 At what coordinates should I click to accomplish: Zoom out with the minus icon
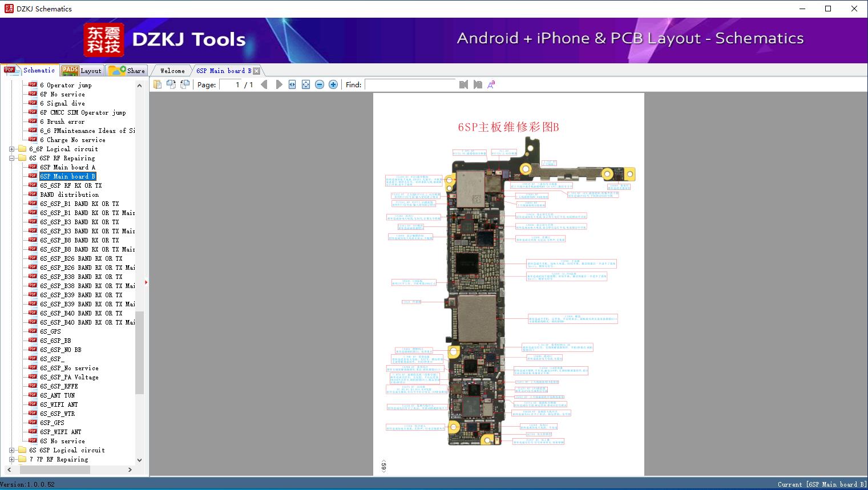pos(320,84)
